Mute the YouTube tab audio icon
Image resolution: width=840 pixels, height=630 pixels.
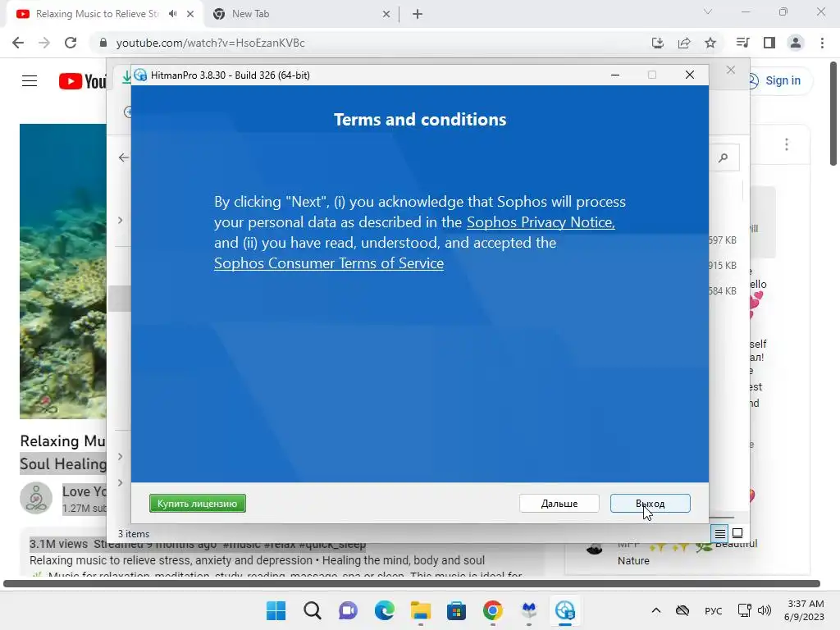[x=172, y=14]
